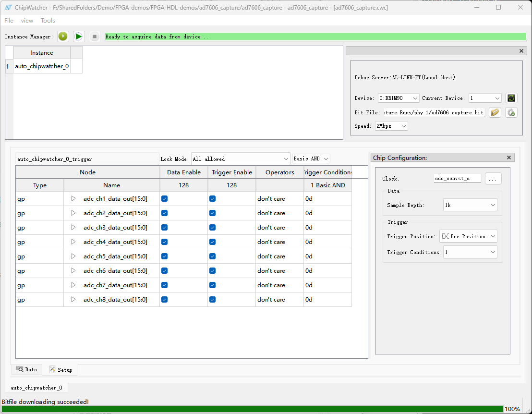
Task: Switch to the Setup tab
Action: point(60,369)
